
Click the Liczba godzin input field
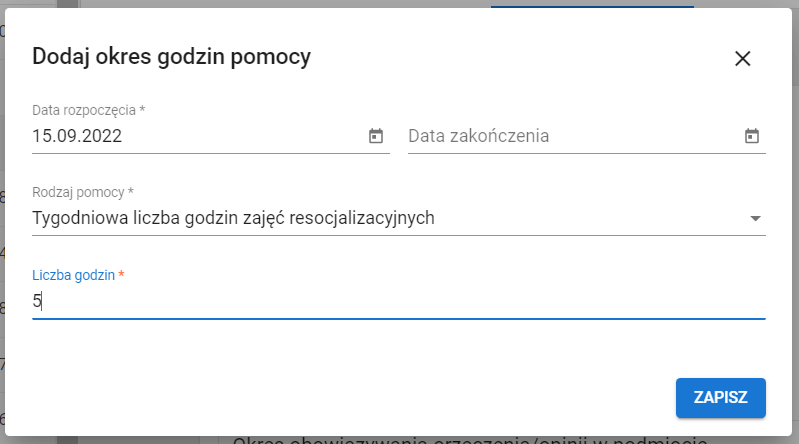[x=400, y=300]
